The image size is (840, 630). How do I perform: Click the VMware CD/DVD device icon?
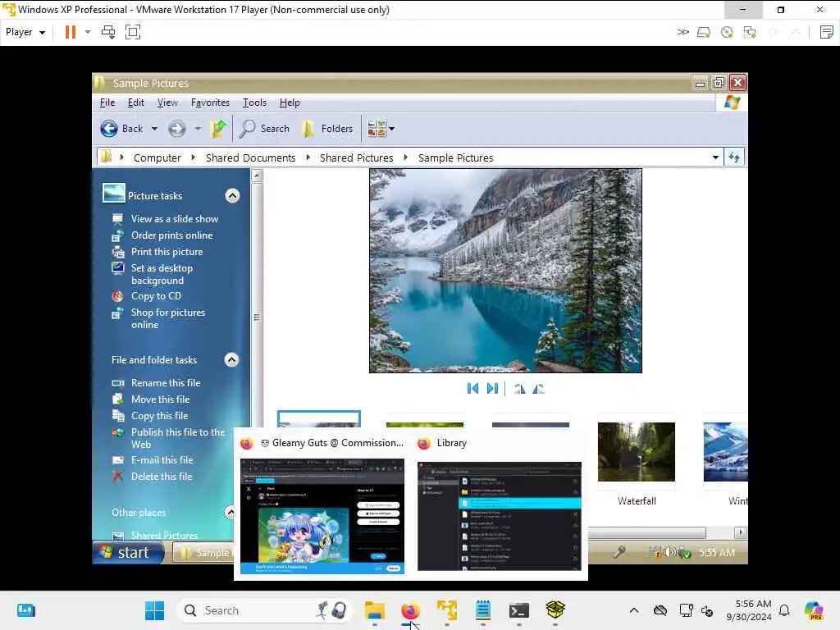727,33
